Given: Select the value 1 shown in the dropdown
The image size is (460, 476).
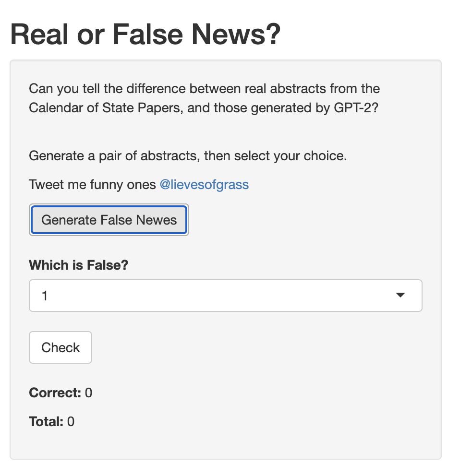Looking at the screenshot, I should click(x=45, y=296).
